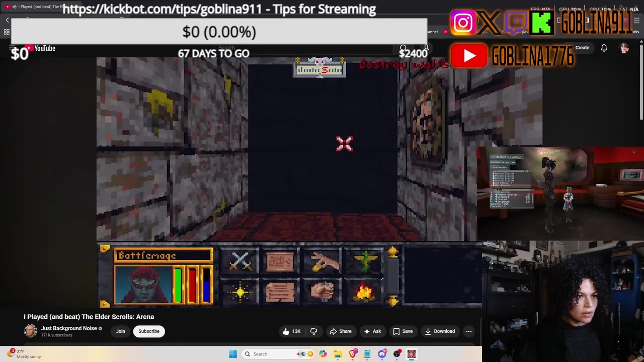This screenshot has height=362, width=644.
Task: Click the YouTube search magnifier icon
Action: tap(403, 48)
